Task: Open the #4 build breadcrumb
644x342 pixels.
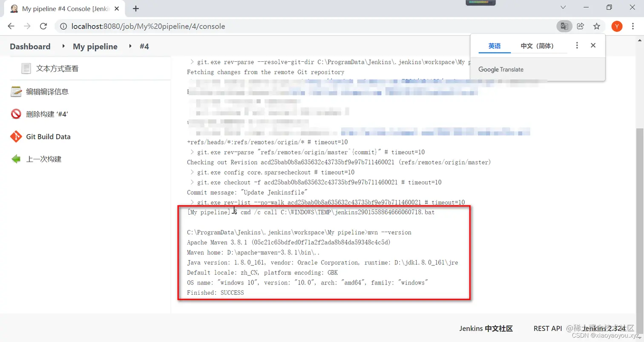Action: pyautogui.click(x=144, y=46)
